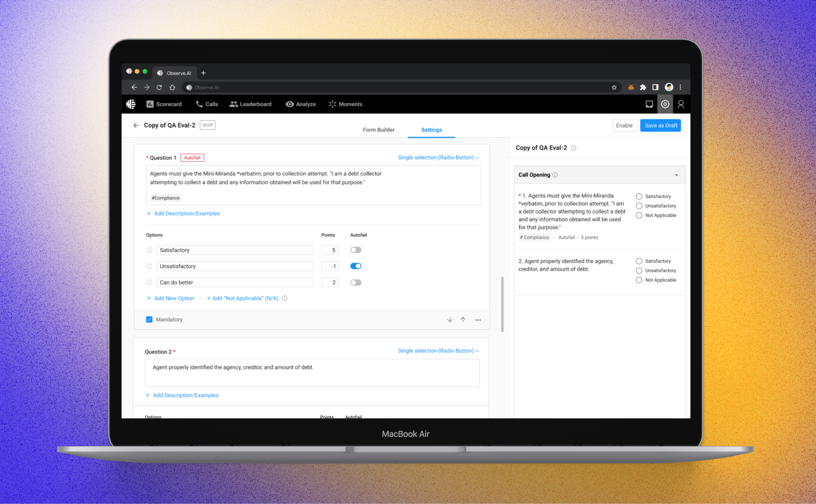816x504 pixels.
Task: Select Not Applicable for preview question 2
Action: tap(639, 280)
